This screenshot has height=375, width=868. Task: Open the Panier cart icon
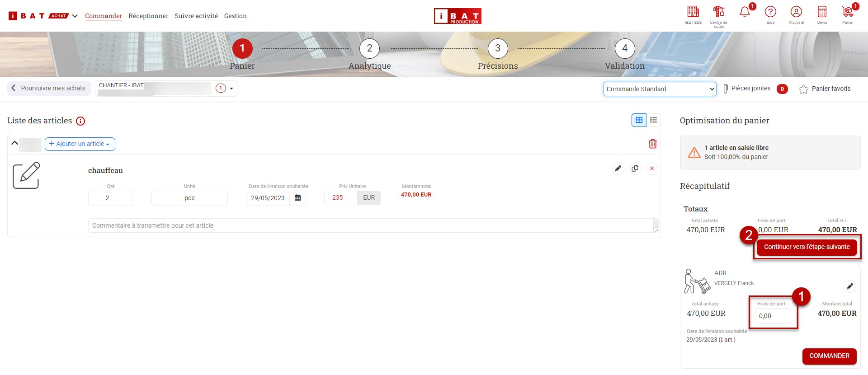[x=847, y=13]
